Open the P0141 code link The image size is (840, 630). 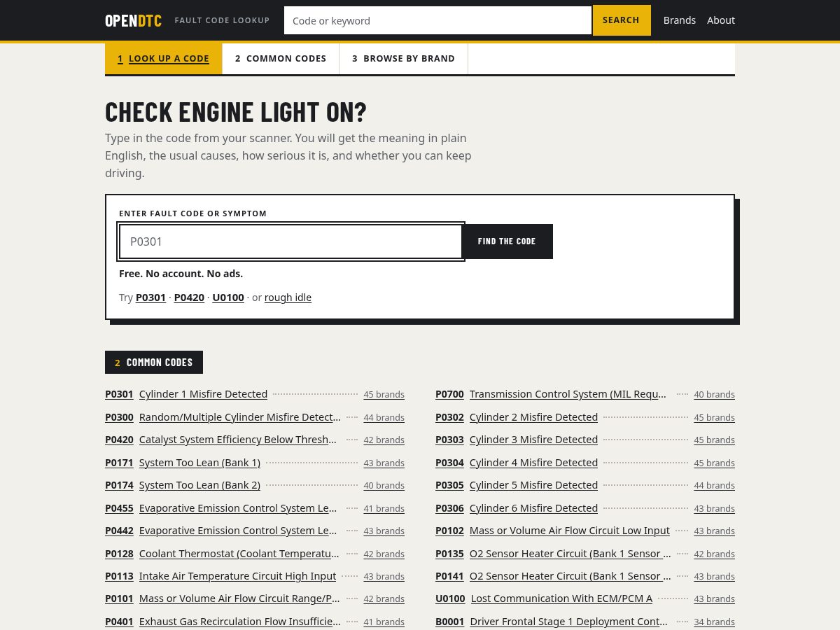pos(449,576)
